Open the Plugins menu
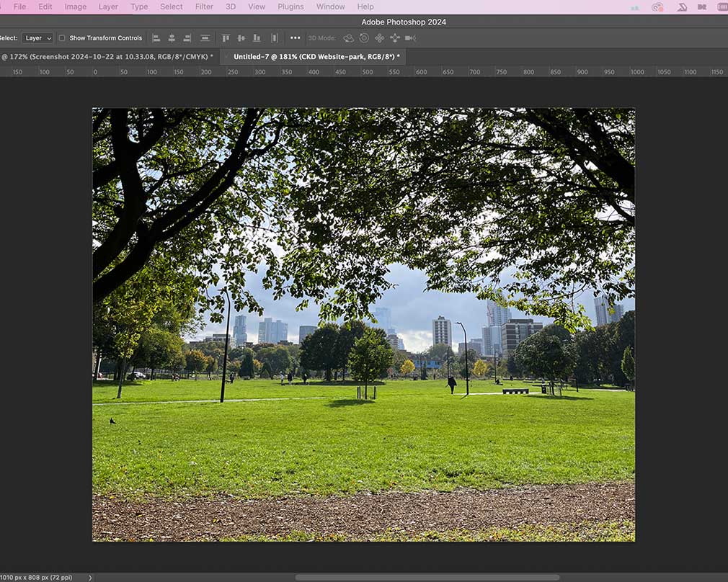Image resolution: width=728 pixels, height=582 pixels. click(x=290, y=6)
